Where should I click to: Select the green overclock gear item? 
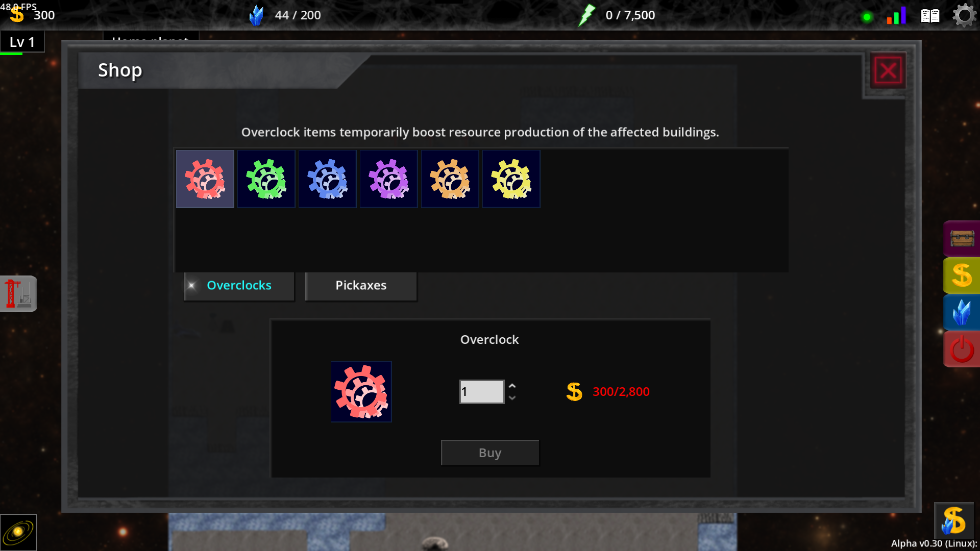point(266,179)
